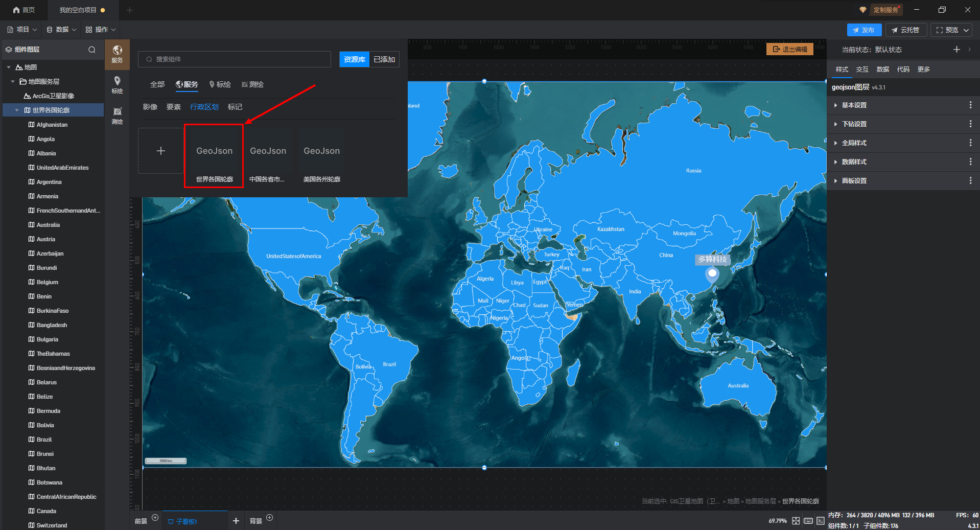Open the 标绘 pin sidebar icon
Screen dimensions: 980x530
[x=117, y=84]
